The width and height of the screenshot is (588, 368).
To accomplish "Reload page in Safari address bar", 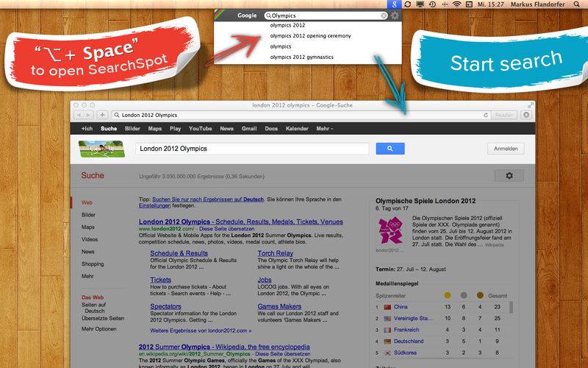I will click(x=486, y=115).
